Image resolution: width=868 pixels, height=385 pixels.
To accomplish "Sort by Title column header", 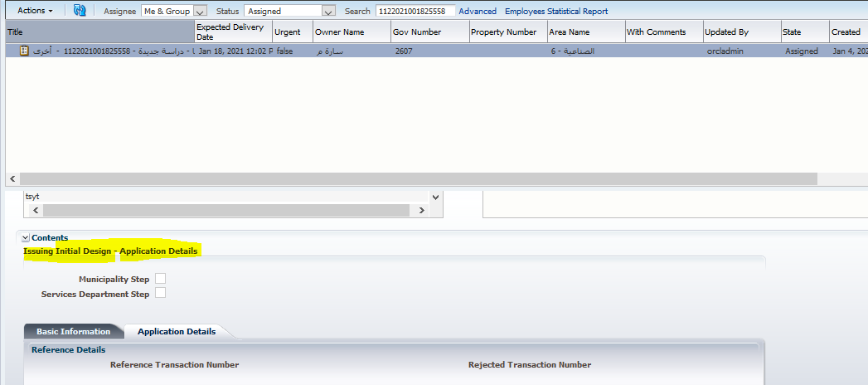I will (99, 32).
